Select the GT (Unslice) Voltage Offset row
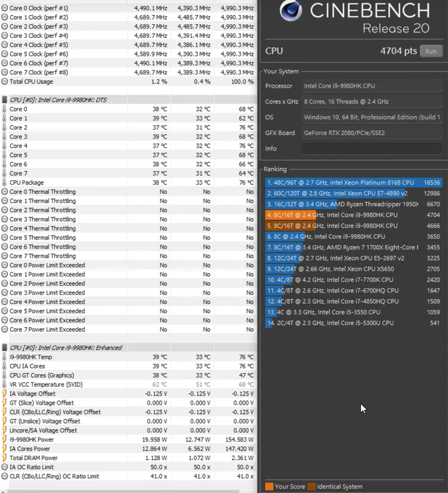The width and height of the screenshot is (448, 493). click(x=128, y=422)
